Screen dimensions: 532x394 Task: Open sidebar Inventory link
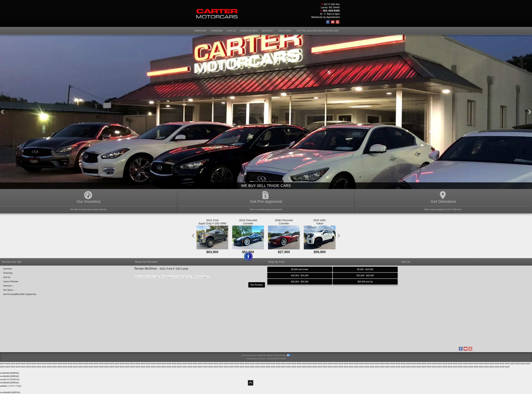point(7,269)
